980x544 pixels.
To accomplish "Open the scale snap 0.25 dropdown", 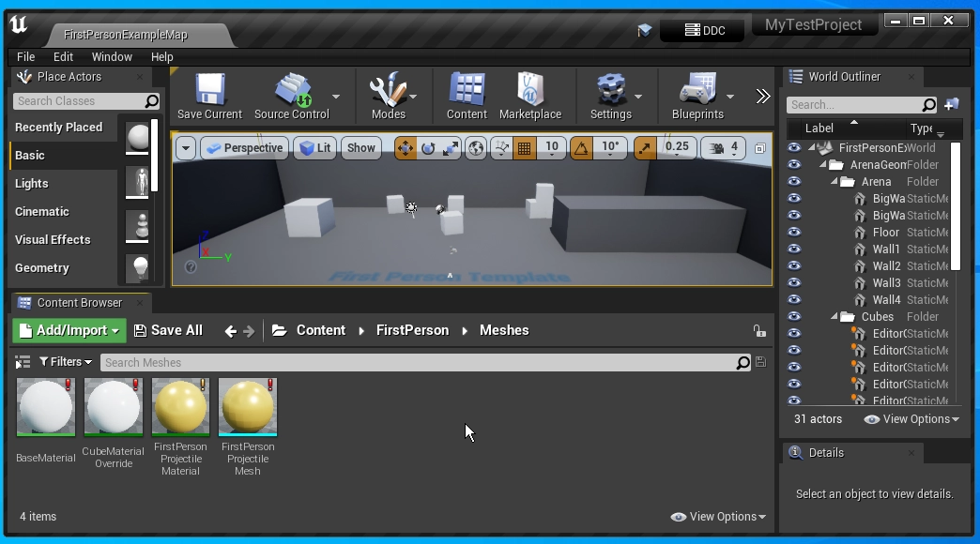I will point(677,147).
